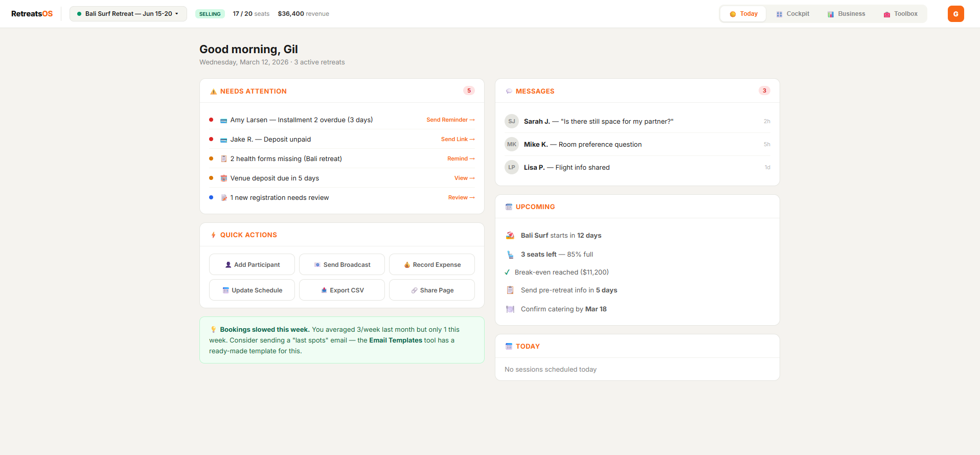Switch to the Cockpit tab
980x455 pixels.
pos(792,14)
